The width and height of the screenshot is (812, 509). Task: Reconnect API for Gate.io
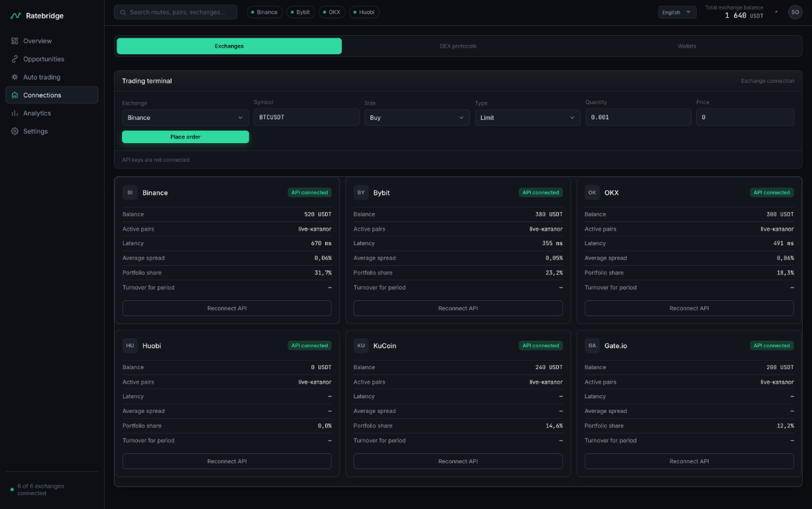pos(689,461)
